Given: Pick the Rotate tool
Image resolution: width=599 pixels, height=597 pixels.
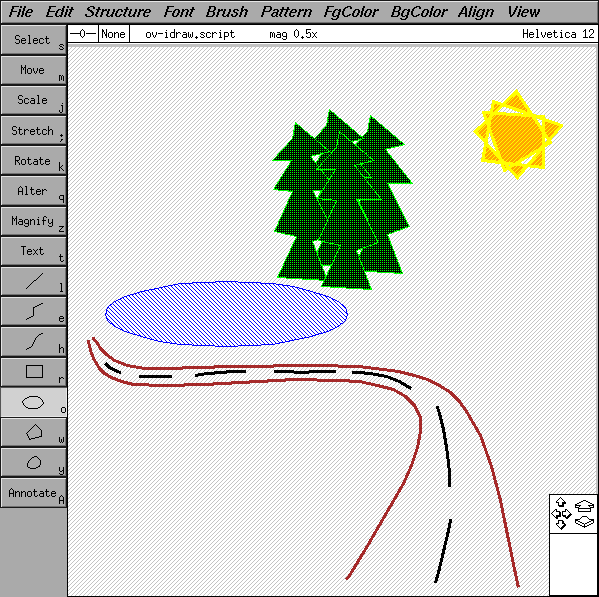Looking at the screenshot, I should click(34, 161).
